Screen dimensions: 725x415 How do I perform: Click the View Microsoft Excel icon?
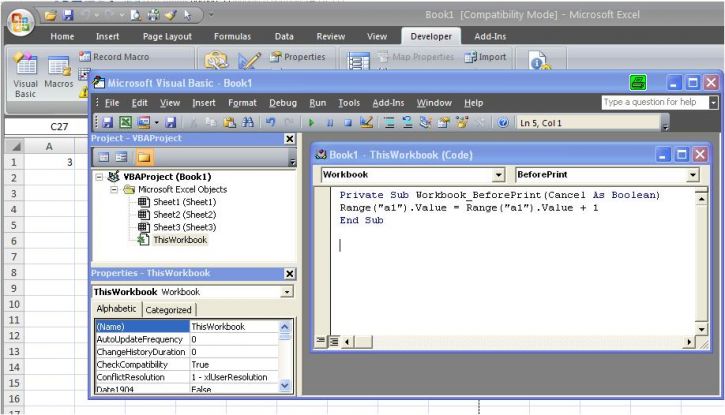point(125,122)
